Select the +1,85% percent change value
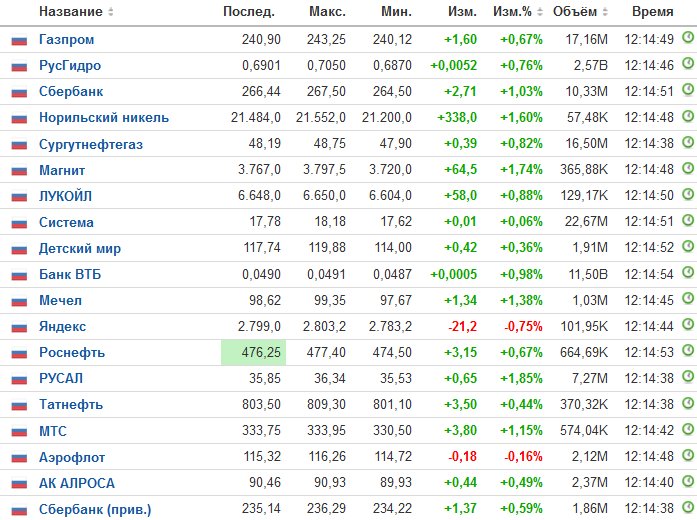 coord(521,378)
